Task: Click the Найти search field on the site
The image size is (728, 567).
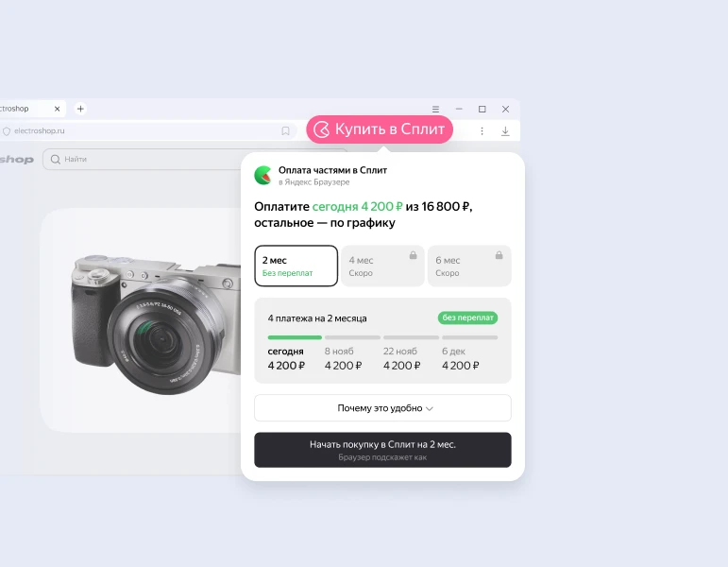Action: (x=142, y=160)
